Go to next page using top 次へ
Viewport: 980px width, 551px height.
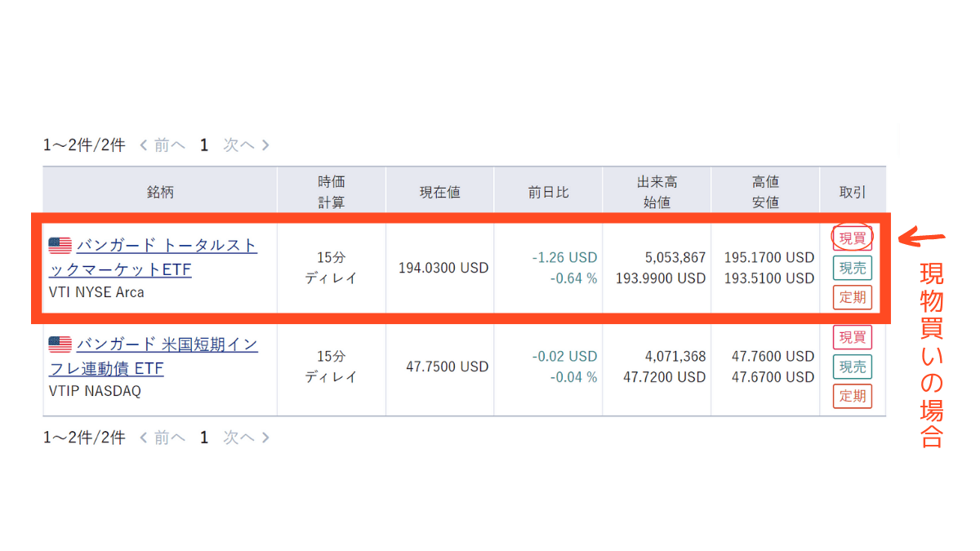[x=246, y=145]
